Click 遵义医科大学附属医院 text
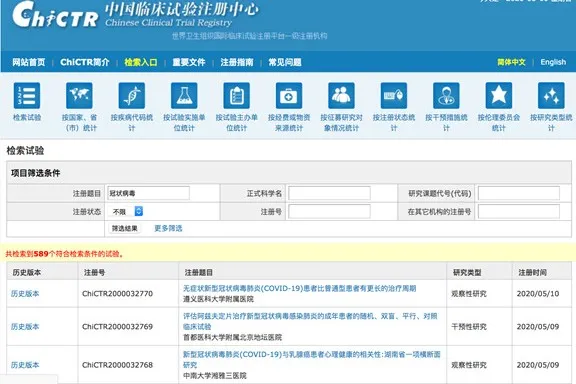Image resolution: width=576 pixels, height=384 pixels. click(x=219, y=299)
